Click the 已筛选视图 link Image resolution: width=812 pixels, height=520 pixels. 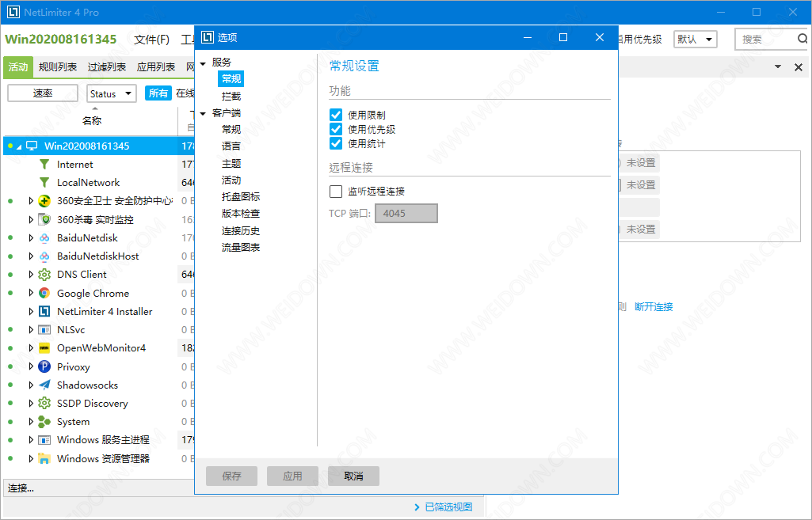[x=448, y=507]
